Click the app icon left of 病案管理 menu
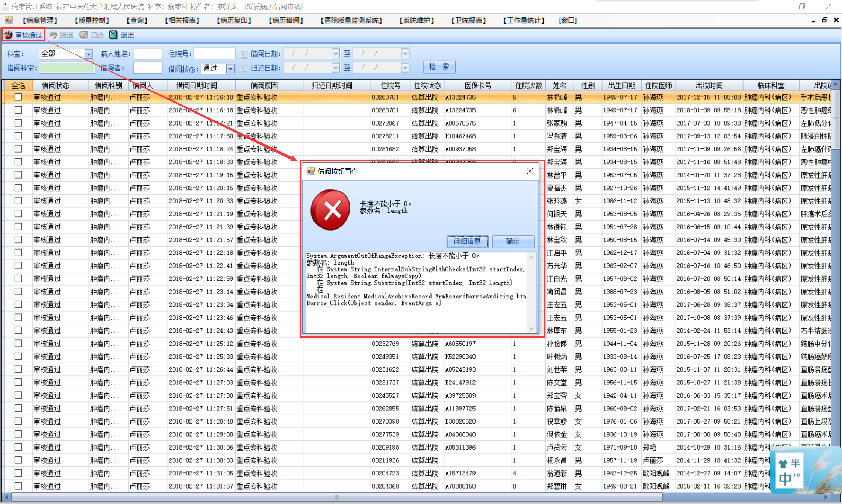 (9, 20)
